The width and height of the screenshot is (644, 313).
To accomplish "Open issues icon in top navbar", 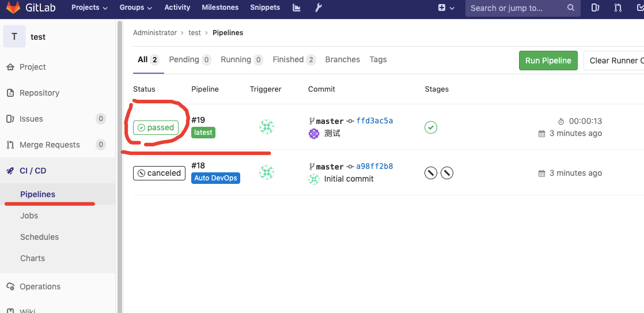I will [596, 8].
